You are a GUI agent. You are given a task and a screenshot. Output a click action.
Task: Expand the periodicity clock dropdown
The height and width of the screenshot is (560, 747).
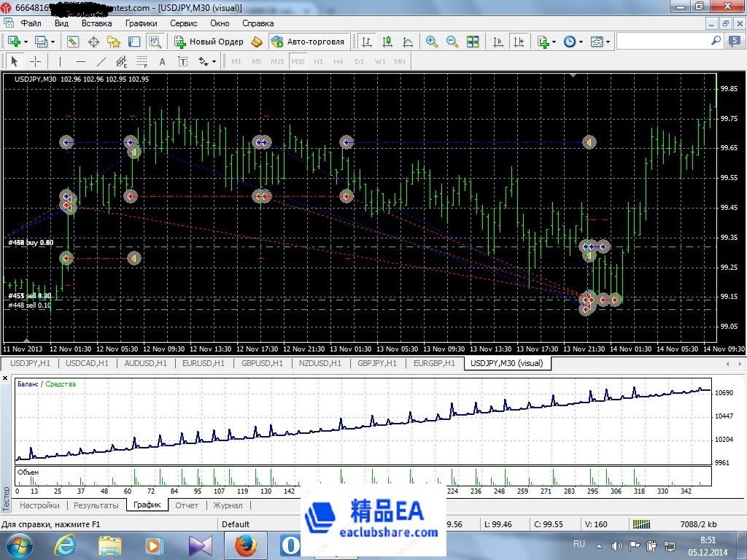(581, 42)
